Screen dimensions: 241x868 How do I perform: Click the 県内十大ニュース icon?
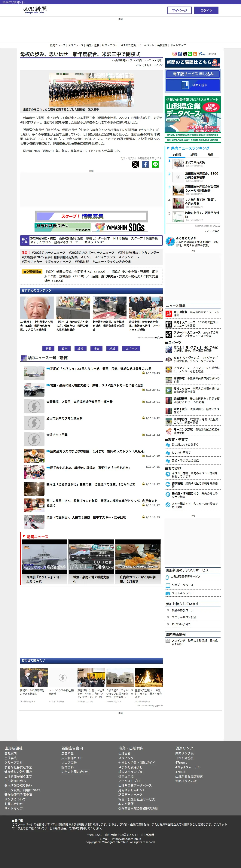coord(169,324)
